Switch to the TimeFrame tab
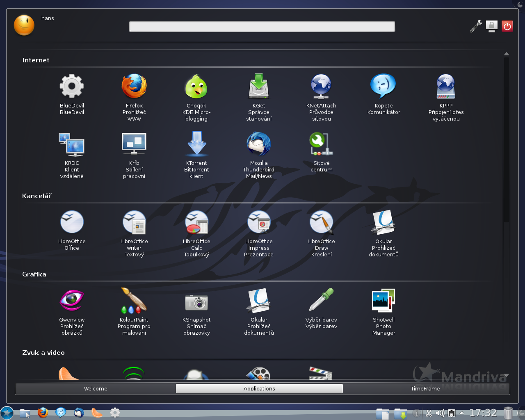525x420 pixels. click(425, 388)
